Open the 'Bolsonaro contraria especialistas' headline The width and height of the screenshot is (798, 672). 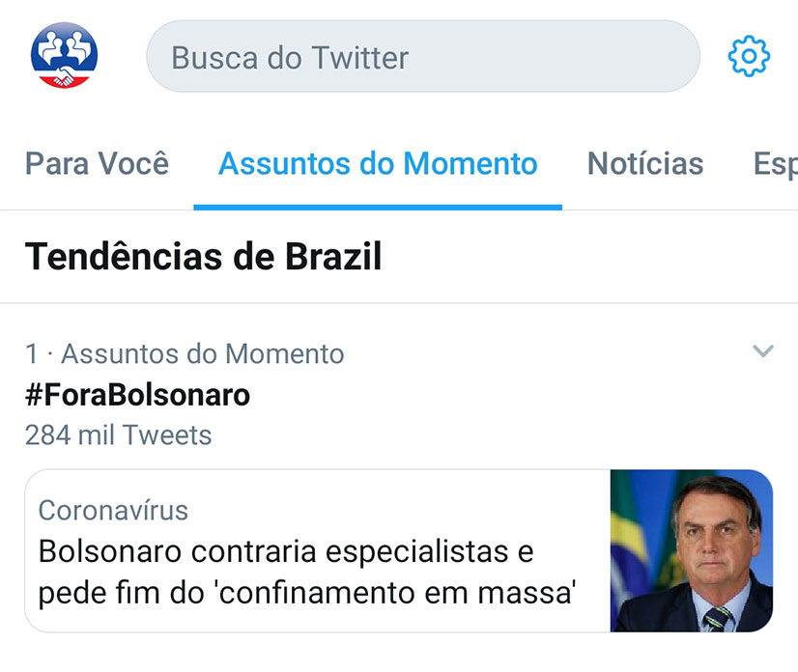(x=307, y=572)
